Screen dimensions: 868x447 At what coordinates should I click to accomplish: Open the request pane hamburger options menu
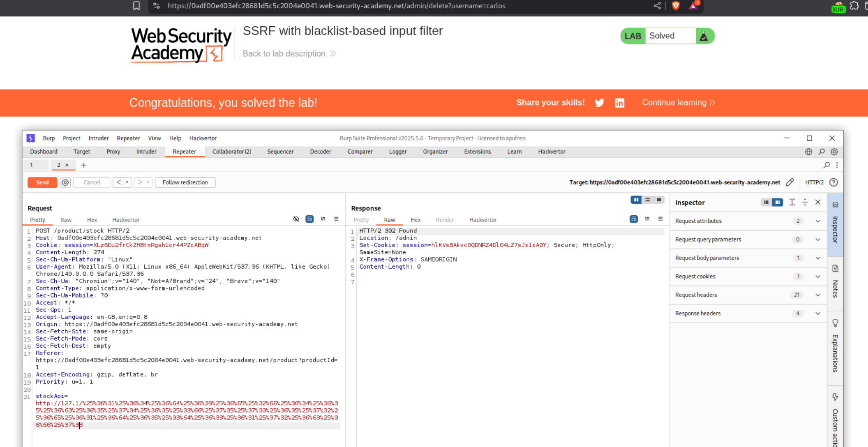(x=336, y=219)
